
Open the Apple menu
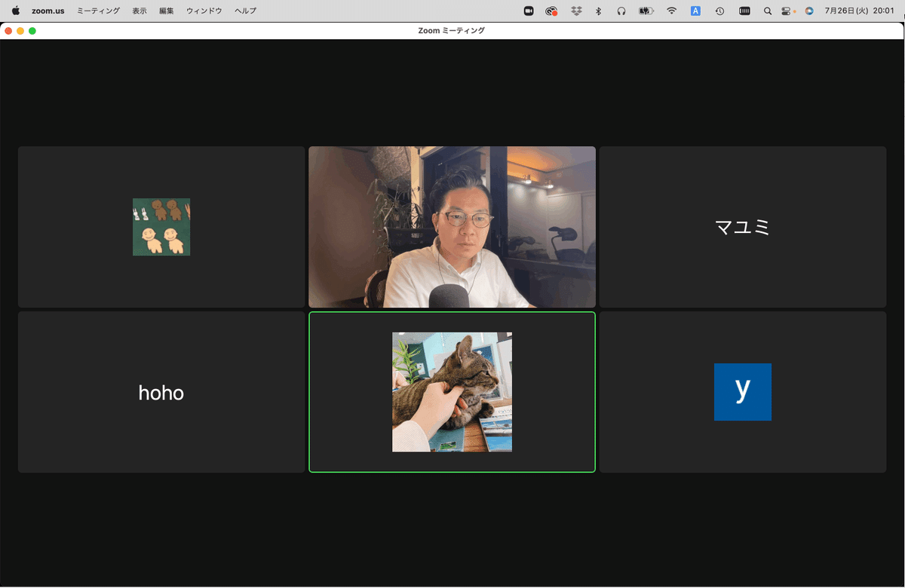click(x=15, y=11)
